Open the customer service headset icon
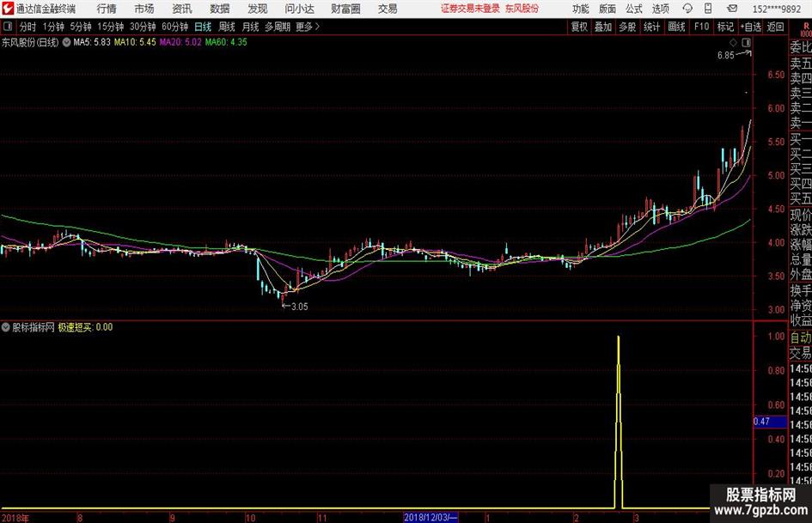 (x=687, y=9)
